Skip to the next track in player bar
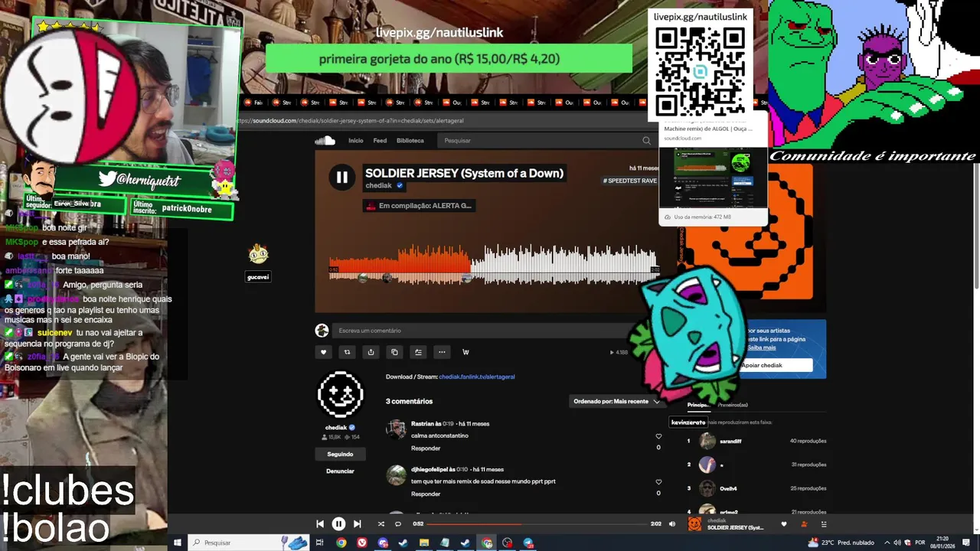 coord(357,524)
